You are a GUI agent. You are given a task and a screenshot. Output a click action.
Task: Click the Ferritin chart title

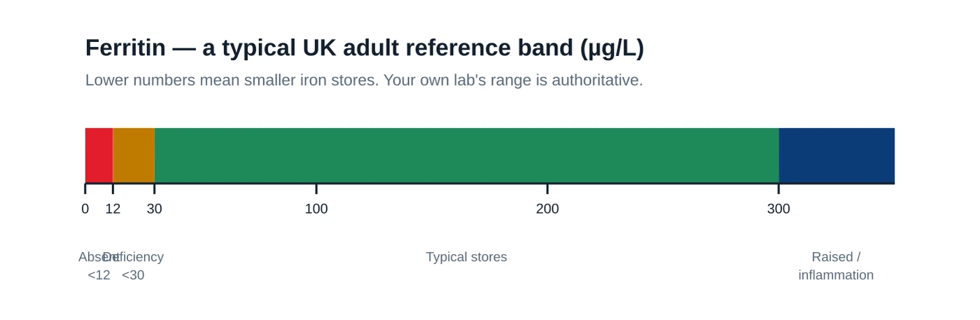pyautogui.click(x=365, y=48)
